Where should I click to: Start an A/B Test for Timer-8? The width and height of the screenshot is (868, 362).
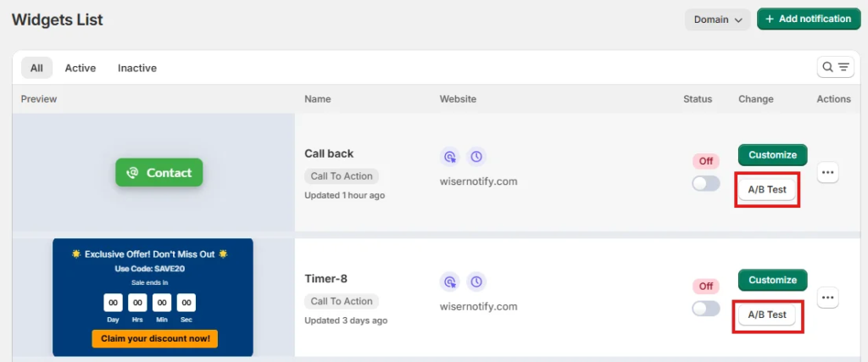coord(767,315)
